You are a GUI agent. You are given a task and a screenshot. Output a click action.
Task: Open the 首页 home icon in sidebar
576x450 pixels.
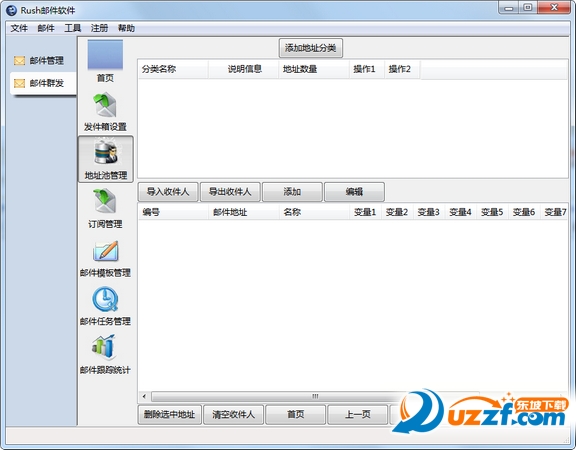coord(105,55)
